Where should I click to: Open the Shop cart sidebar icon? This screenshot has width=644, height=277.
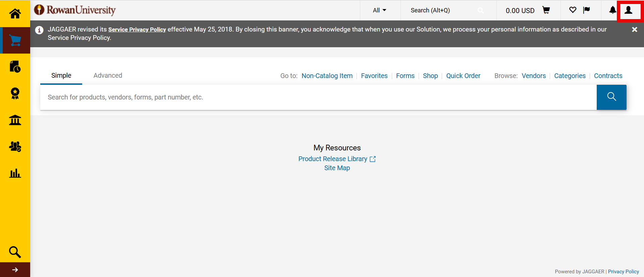click(x=15, y=41)
